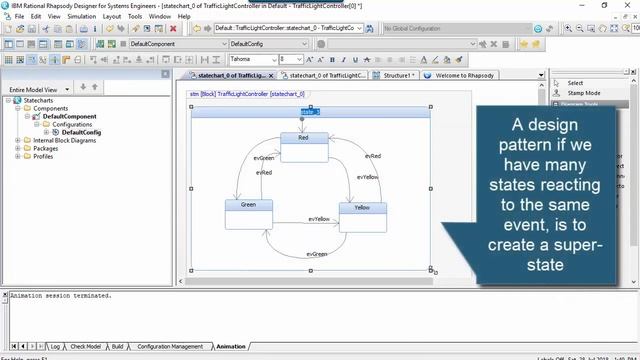Viewport: 640px width, 360px height.
Task: Click the Open project folder icon
Action: 20,29
